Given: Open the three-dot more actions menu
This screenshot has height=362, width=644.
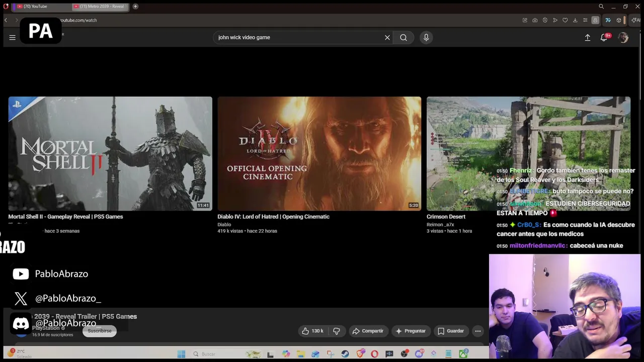Looking at the screenshot, I should click(478, 331).
